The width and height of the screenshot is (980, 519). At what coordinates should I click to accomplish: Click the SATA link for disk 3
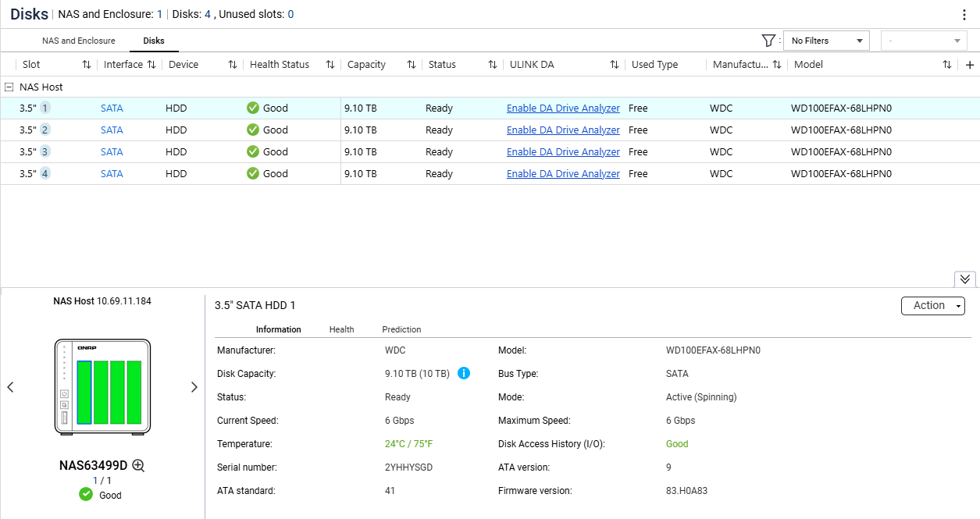112,152
